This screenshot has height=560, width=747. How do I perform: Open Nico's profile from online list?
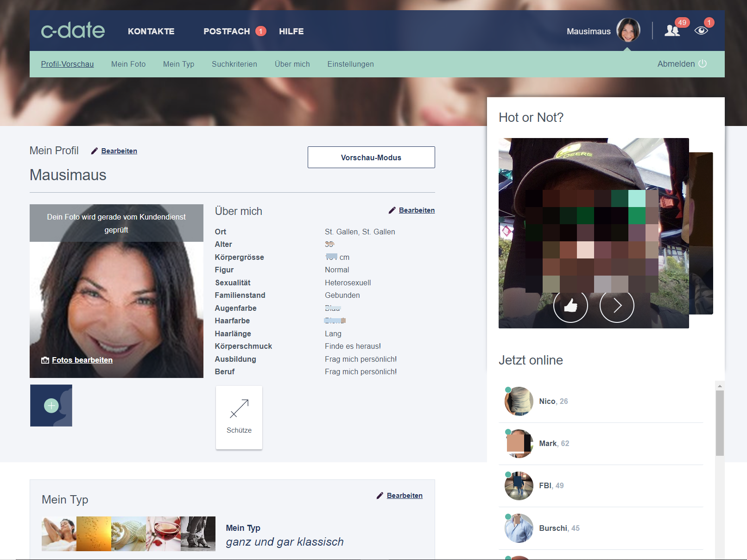pyautogui.click(x=547, y=401)
